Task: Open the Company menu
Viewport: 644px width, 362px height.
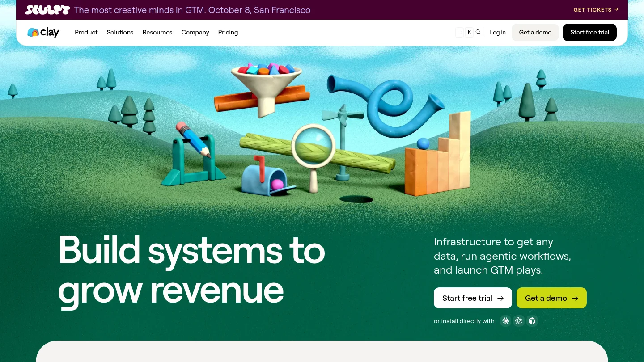Action: tap(195, 32)
